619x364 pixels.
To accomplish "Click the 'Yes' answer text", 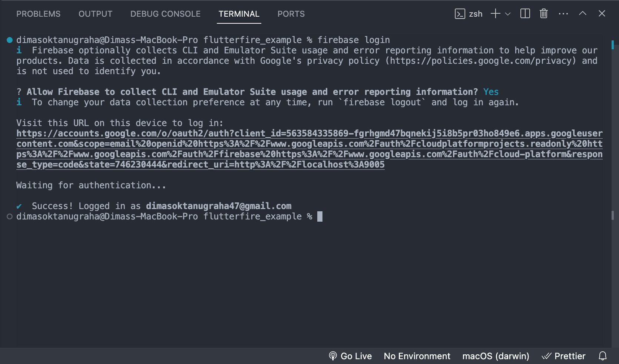I will (491, 92).
